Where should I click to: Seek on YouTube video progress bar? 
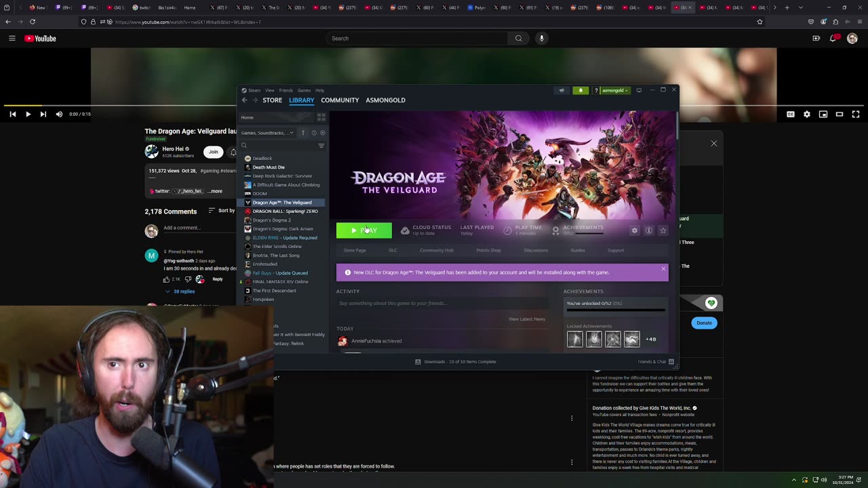[x=434, y=106]
